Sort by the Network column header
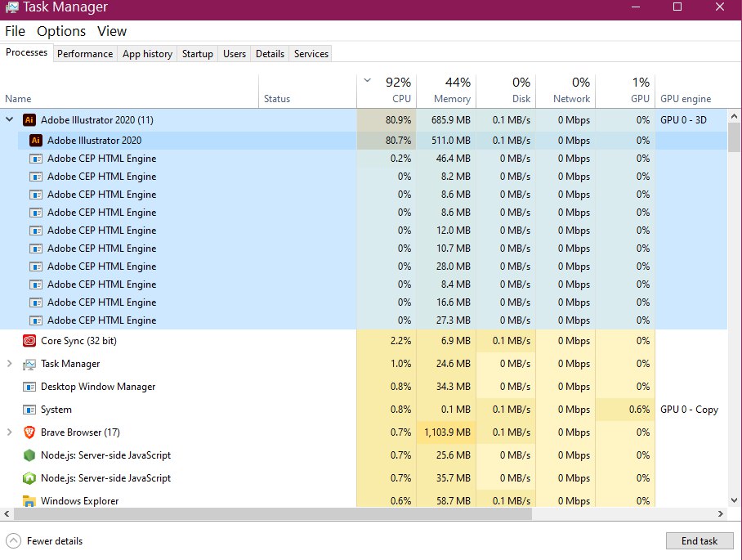Viewport: 742px width, 560px height. [565, 91]
